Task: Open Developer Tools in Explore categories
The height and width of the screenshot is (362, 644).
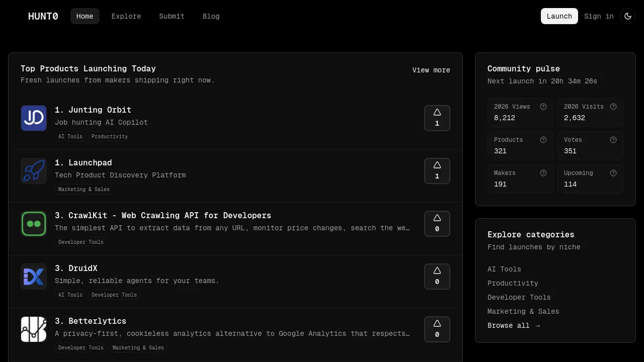Action: click(x=519, y=297)
